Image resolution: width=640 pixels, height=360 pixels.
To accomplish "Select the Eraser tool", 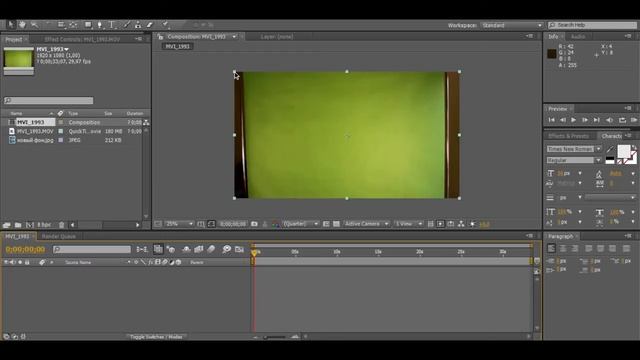I will point(150,25).
